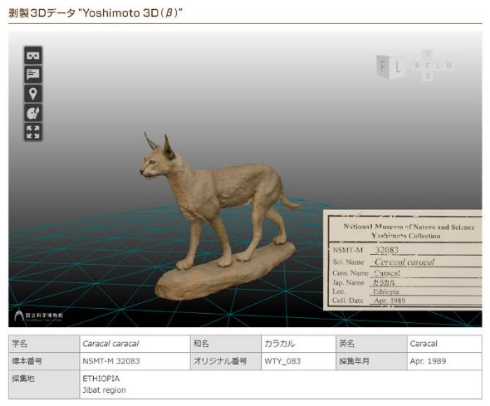Select "Jibat region" text
The image size is (490, 406).
tap(104, 390)
